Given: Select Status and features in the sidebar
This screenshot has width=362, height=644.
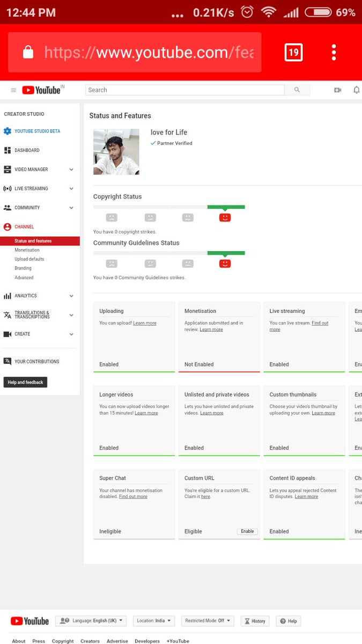Looking at the screenshot, I should click(x=40, y=241).
